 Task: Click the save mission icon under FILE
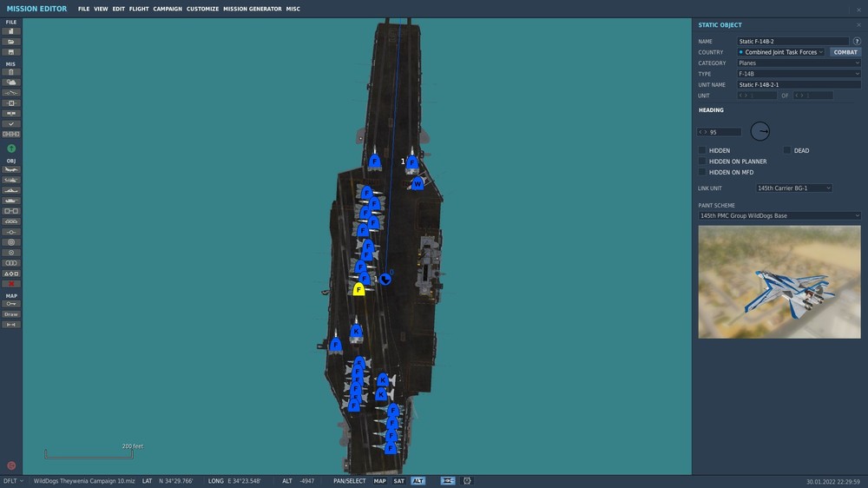[11, 52]
